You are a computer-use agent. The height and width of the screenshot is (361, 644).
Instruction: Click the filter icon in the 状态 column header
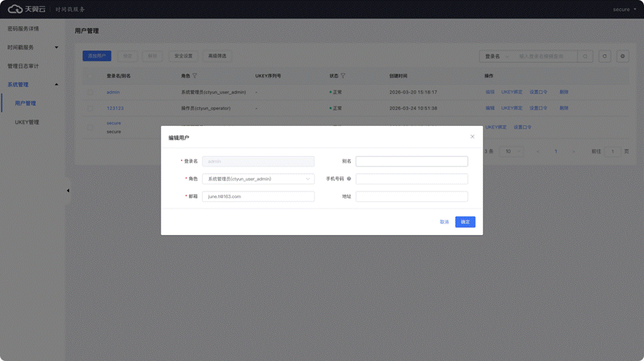point(343,76)
